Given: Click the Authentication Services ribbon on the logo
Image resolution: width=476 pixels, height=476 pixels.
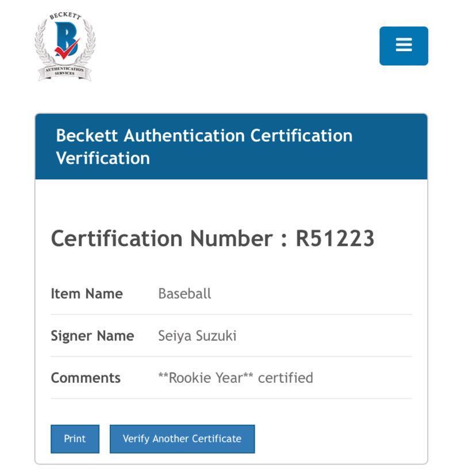Looking at the screenshot, I should click(64, 72).
